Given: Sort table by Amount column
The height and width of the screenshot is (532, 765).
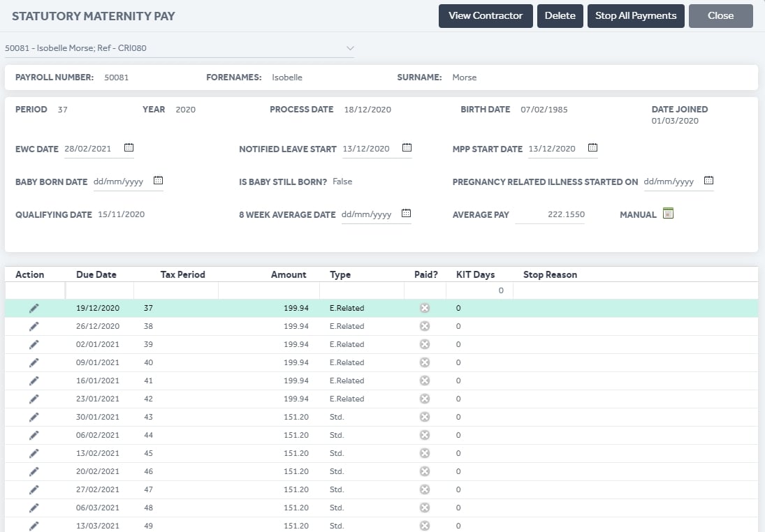Looking at the screenshot, I should 289,274.
